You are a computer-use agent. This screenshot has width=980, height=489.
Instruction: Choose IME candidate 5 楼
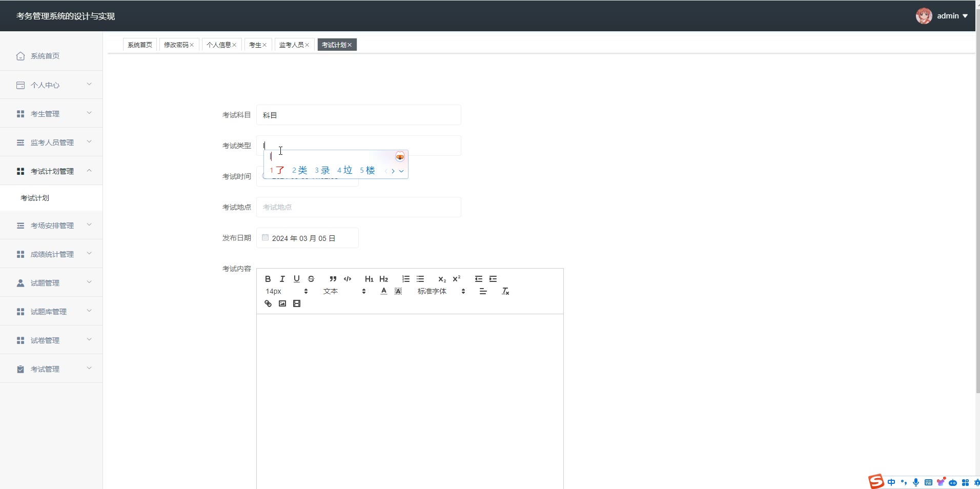(x=367, y=170)
